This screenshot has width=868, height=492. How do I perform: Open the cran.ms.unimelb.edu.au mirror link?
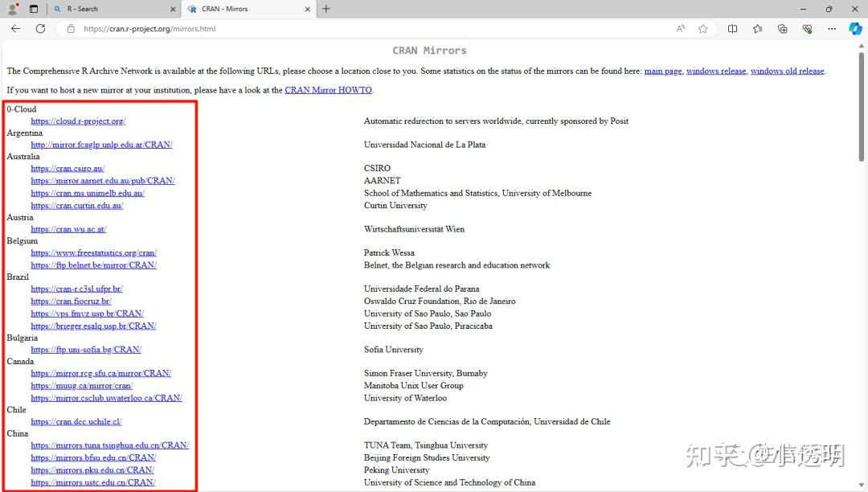pos(88,193)
